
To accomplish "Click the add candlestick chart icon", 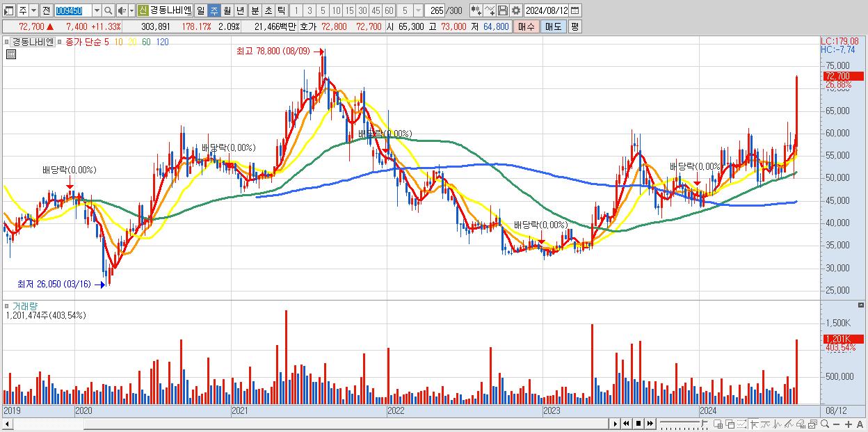I will 476,10.
